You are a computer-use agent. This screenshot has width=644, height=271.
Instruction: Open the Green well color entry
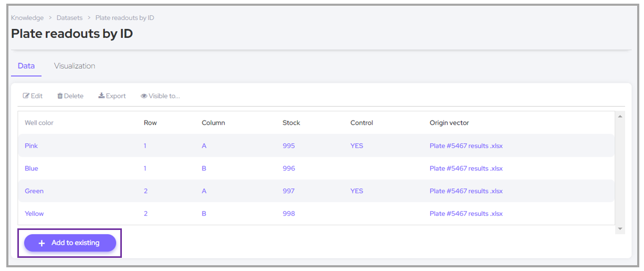[x=34, y=191]
